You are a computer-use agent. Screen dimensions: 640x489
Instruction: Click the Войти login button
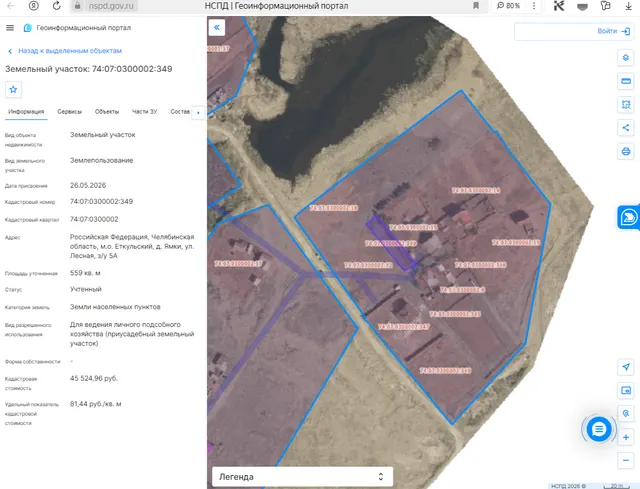click(x=613, y=31)
